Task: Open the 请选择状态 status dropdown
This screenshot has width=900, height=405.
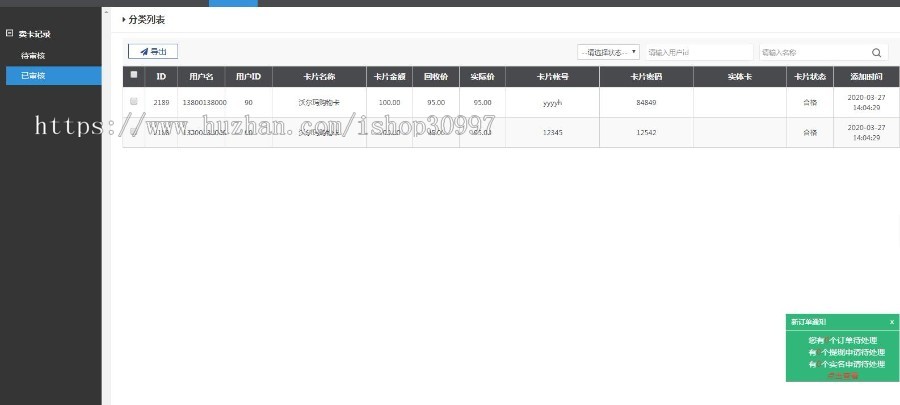Action: tap(608, 52)
